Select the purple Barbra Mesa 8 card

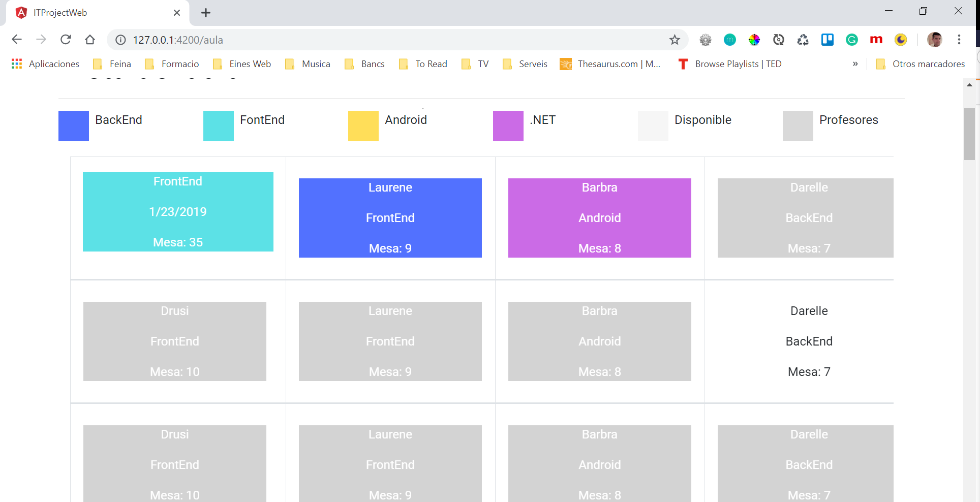600,218
